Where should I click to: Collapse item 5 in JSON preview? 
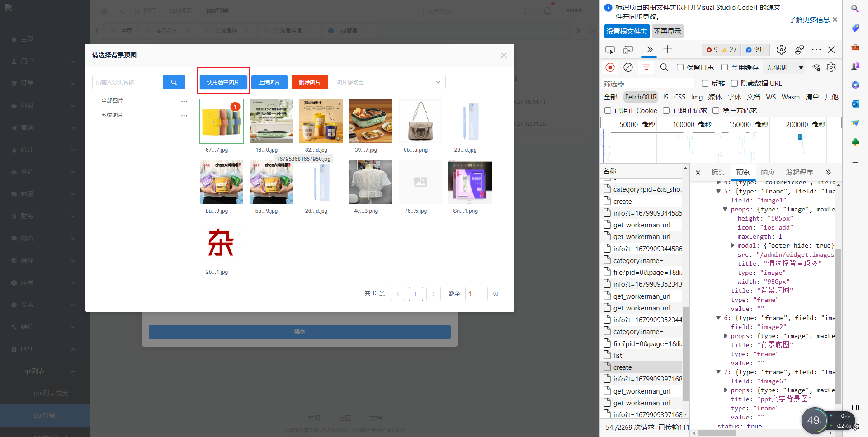point(718,191)
